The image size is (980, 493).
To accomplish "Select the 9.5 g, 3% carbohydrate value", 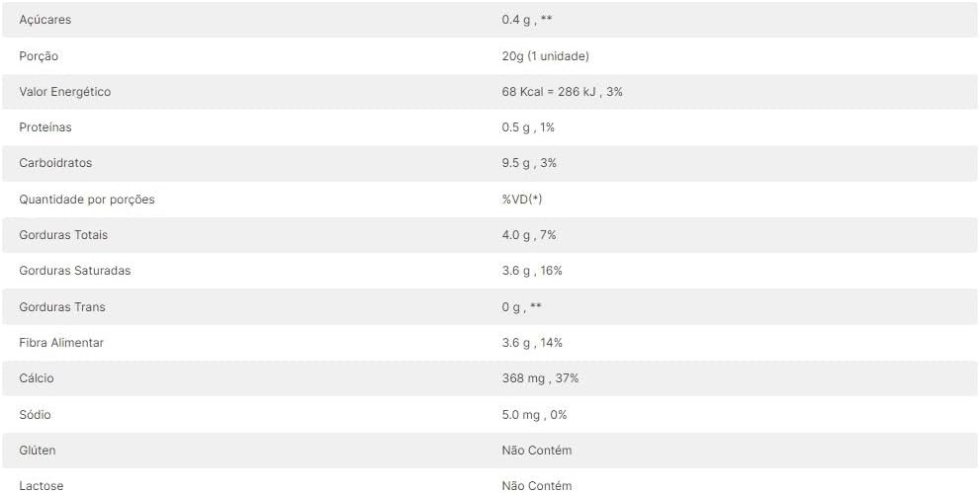I will click(x=529, y=163).
